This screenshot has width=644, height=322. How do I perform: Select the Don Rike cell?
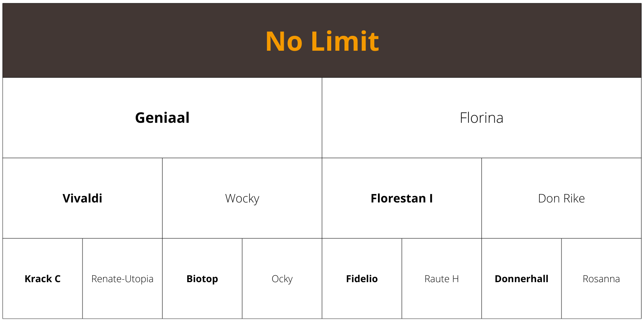pos(561,198)
